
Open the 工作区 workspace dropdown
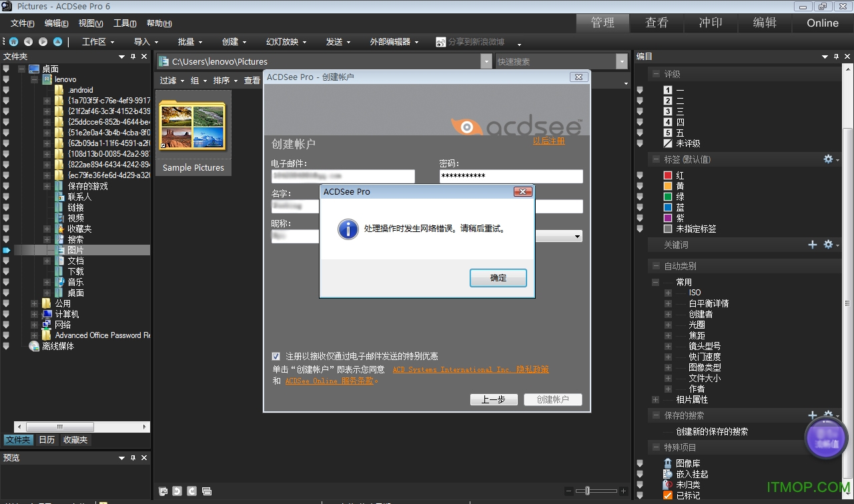pyautogui.click(x=98, y=41)
